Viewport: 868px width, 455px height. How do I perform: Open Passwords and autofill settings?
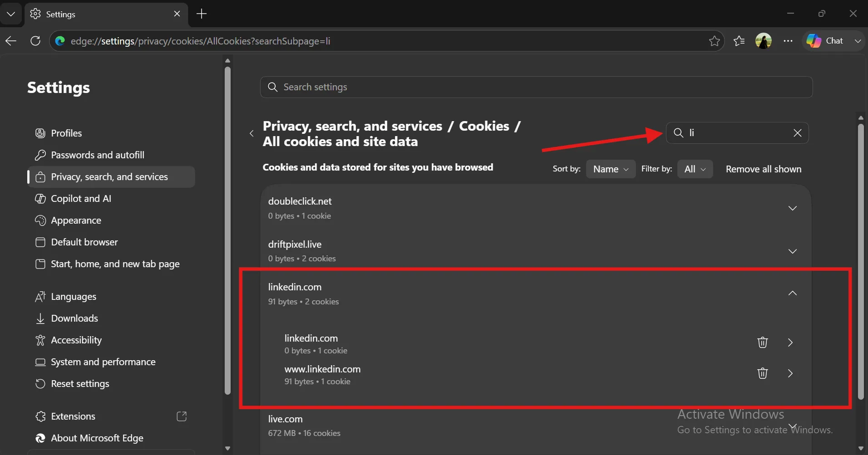[111, 155]
